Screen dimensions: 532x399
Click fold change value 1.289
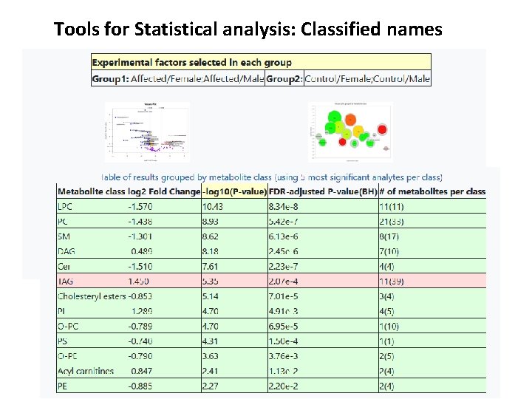coord(142,311)
